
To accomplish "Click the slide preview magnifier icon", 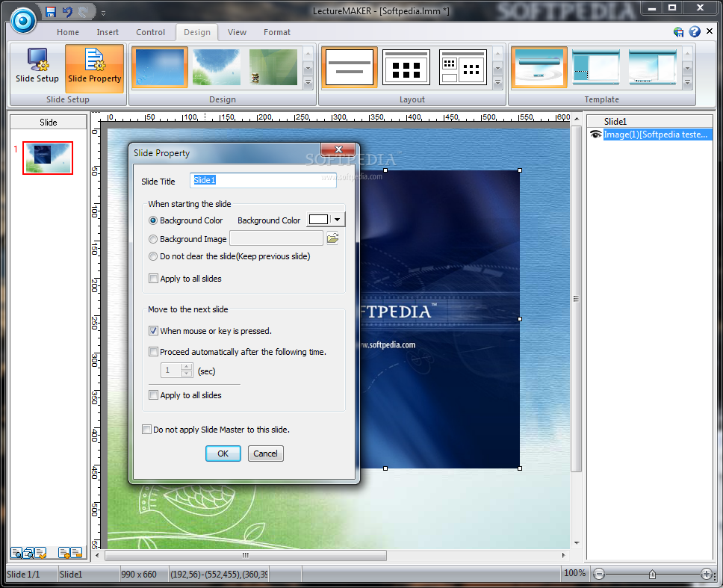I will tap(16, 552).
